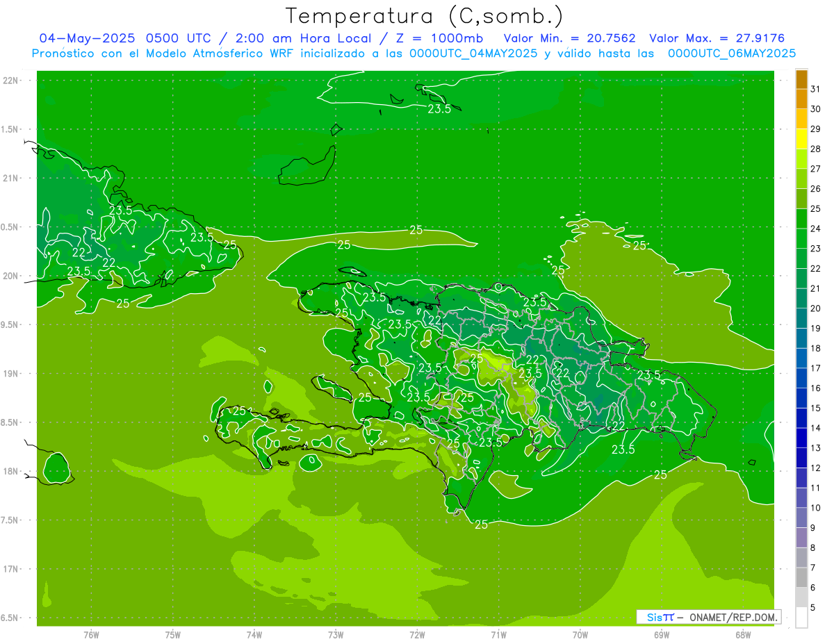Click the legend value '7'
This screenshot has width=834, height=644.
(x=813, y=568)
